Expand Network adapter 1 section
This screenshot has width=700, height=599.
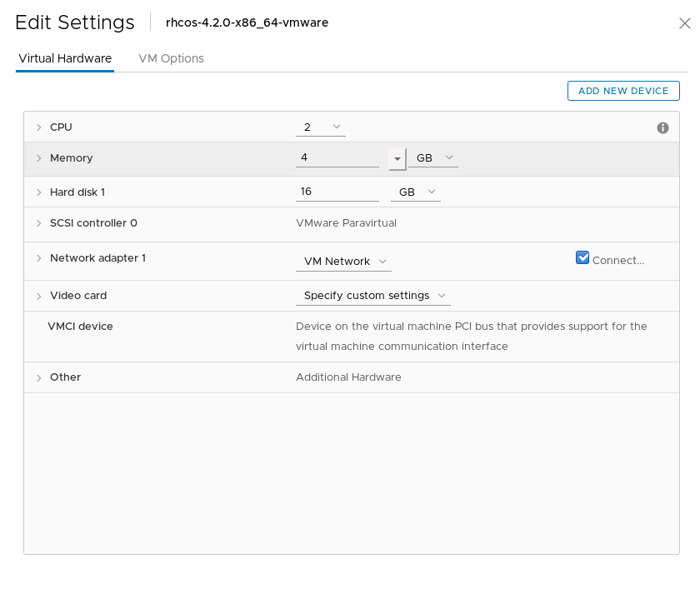click(x=39, y=258)
